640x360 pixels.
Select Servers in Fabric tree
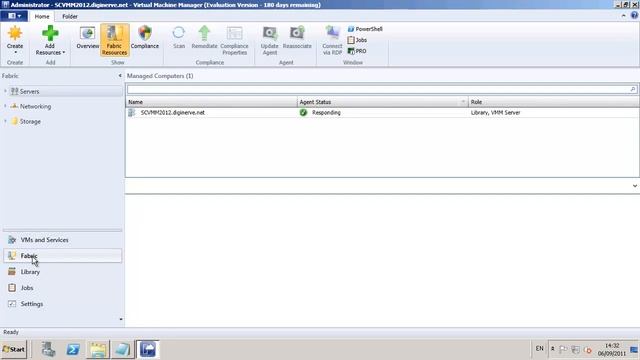pyautogui.click(x=29, y=91)
